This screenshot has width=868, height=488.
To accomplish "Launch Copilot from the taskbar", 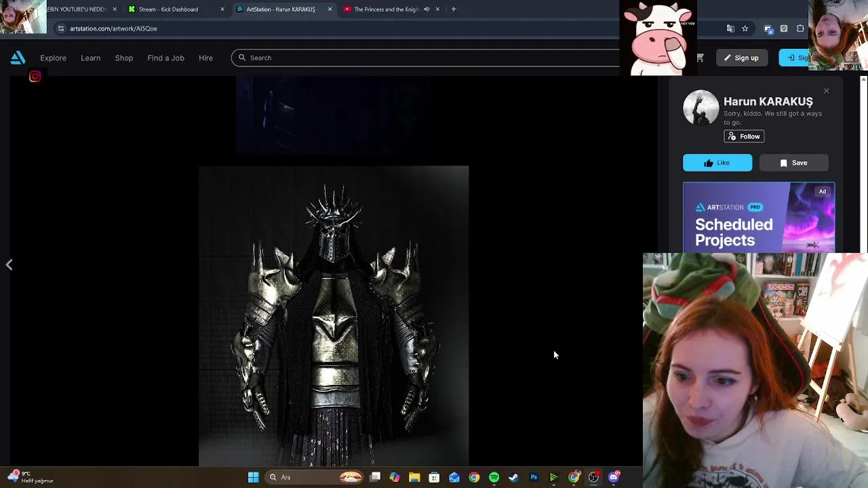I will click(395, 477).
